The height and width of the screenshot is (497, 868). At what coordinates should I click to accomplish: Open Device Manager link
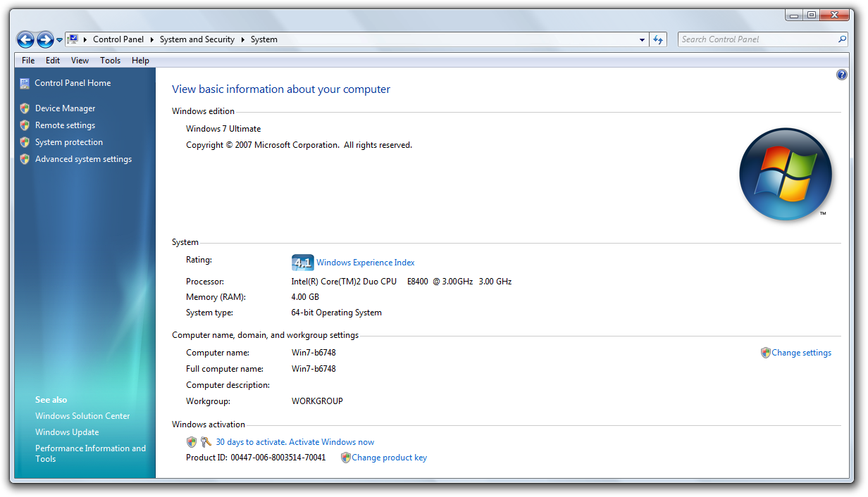65,108
